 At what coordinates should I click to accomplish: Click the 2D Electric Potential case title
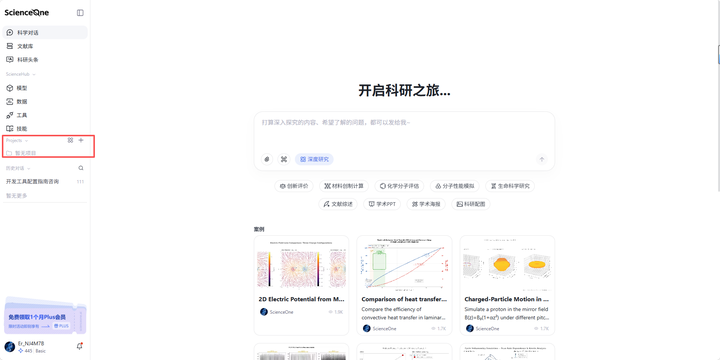point(301,299)
